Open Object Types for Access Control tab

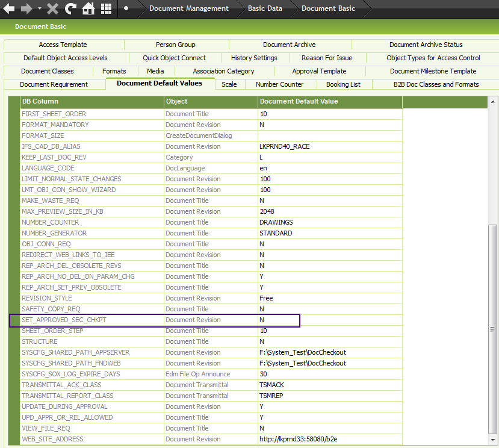point(433,58)
